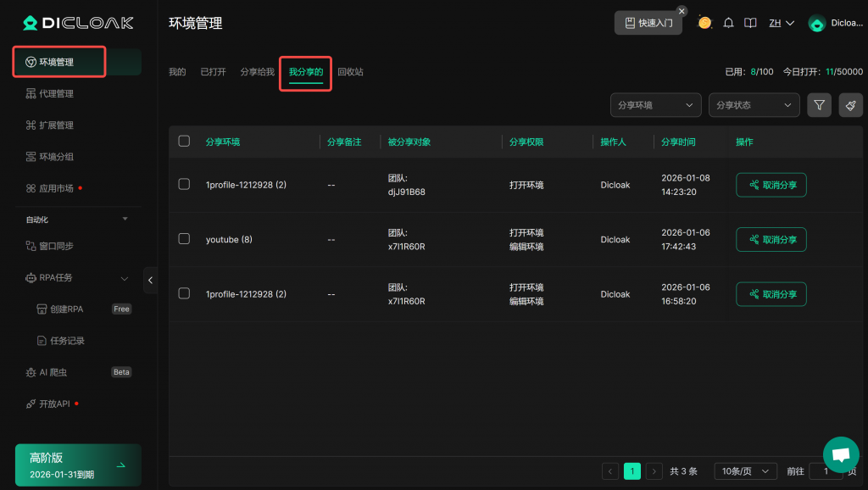Click the page jump number input field

826,471
